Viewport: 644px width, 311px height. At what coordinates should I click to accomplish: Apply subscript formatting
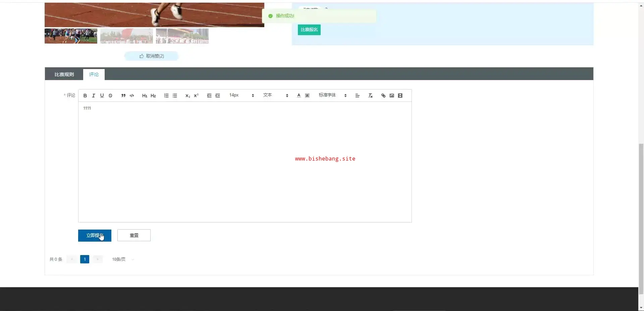click(188, 96)
